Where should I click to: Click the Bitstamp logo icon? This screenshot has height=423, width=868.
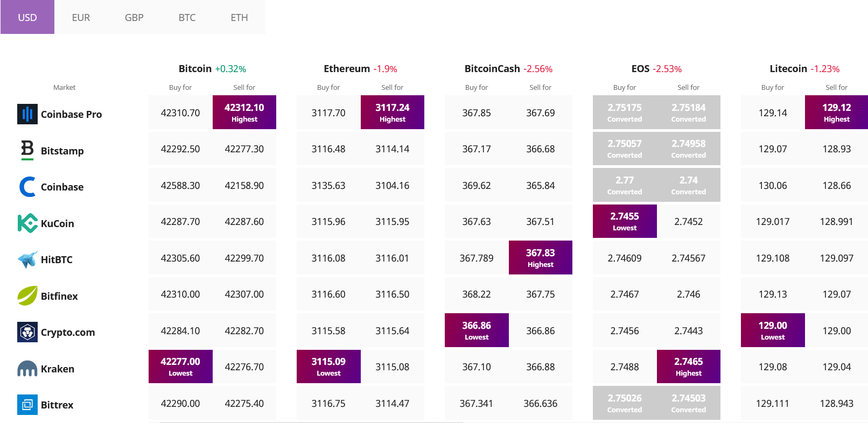coord(27,150)
